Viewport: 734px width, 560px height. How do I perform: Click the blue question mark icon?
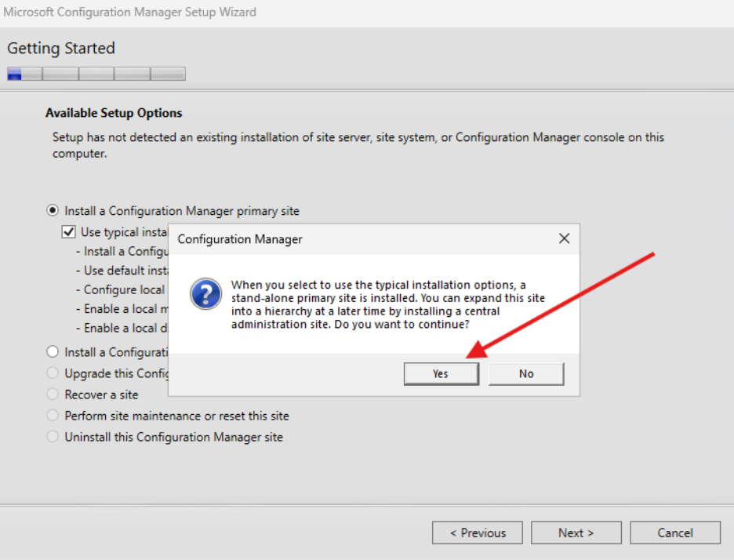206,296
